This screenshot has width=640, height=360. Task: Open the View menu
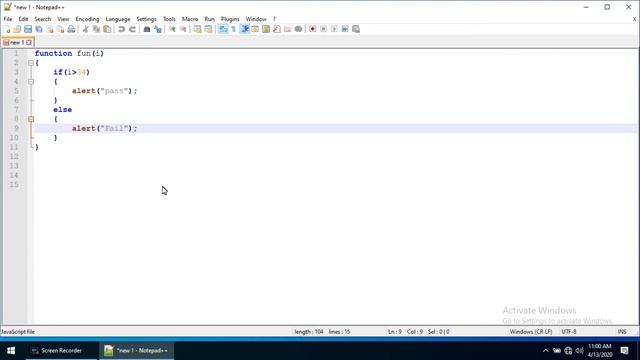point(63,19)
